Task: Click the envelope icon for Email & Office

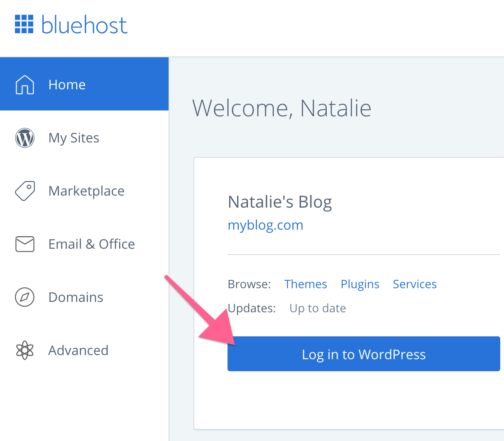Action: pos(25,244)
